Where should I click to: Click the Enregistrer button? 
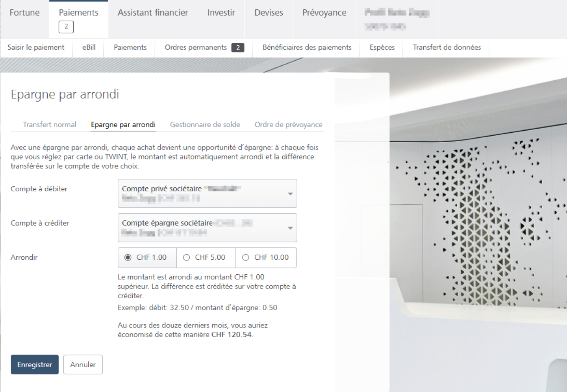35,364
